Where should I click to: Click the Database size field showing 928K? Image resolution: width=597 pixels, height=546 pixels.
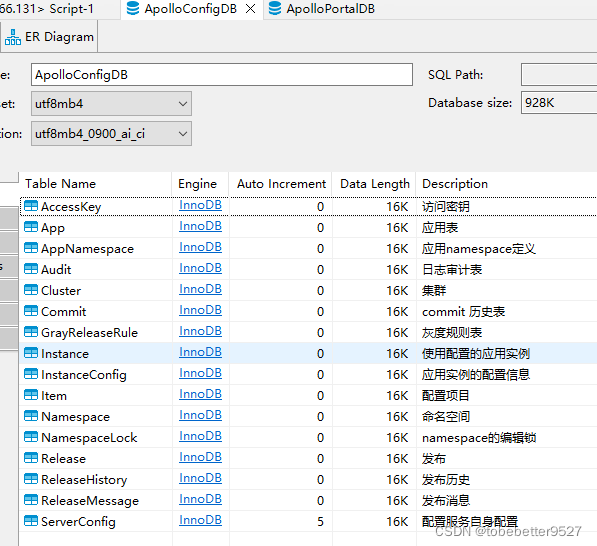(x=559, y=103)
